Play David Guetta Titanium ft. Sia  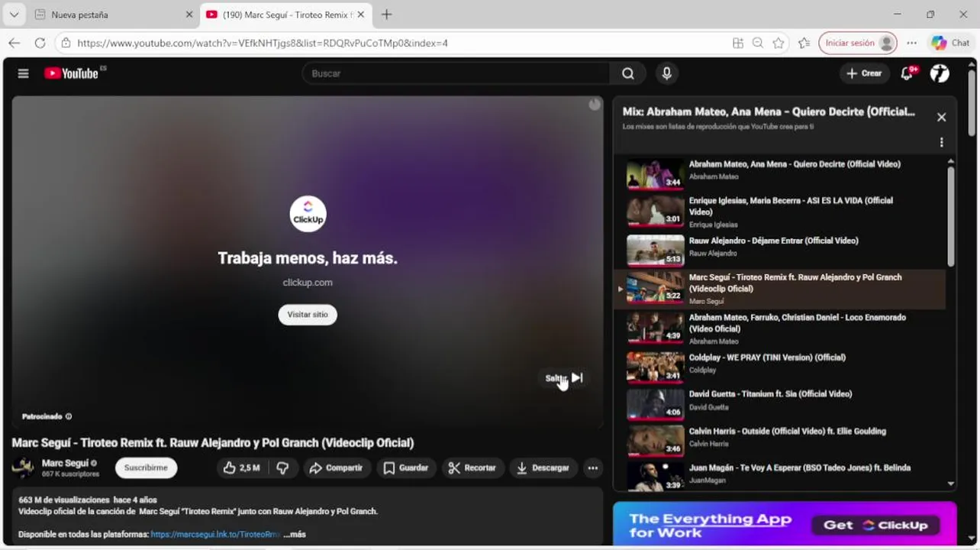click(x=779, y=403)
